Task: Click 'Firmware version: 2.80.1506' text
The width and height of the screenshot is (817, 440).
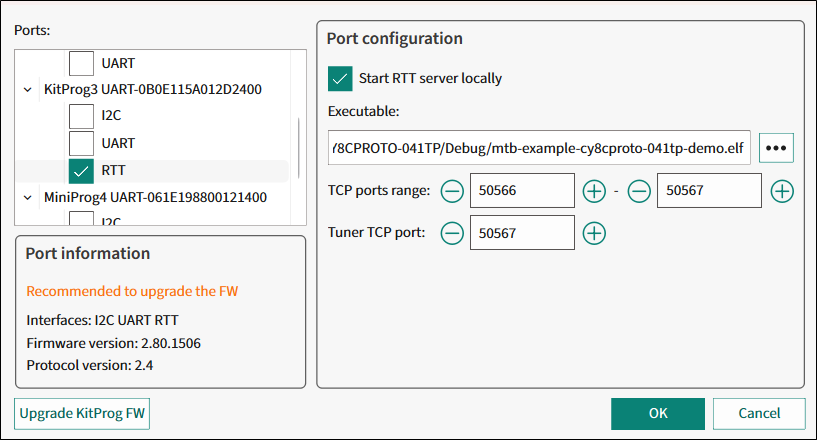Action: pyautogui.click(x=114, y=344)
